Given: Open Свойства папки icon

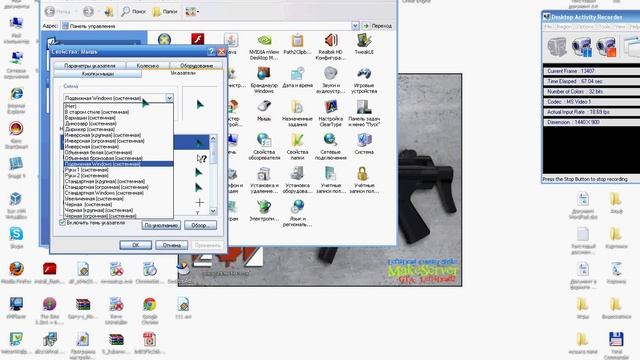Looking at the screenshot, I should (x=297, y=147).
